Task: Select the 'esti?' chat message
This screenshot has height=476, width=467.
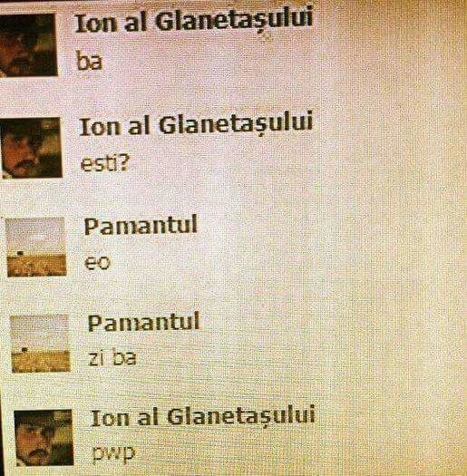Action: coord(105,163)
